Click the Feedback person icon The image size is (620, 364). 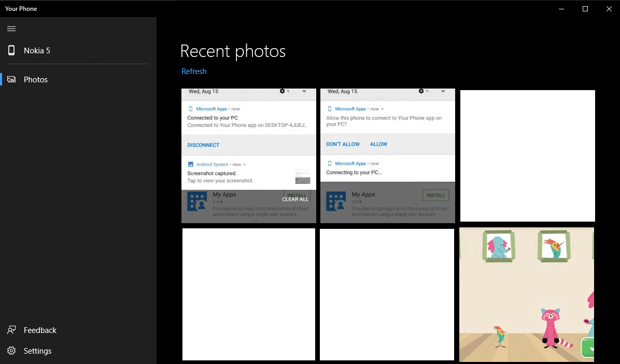[11, 330]
